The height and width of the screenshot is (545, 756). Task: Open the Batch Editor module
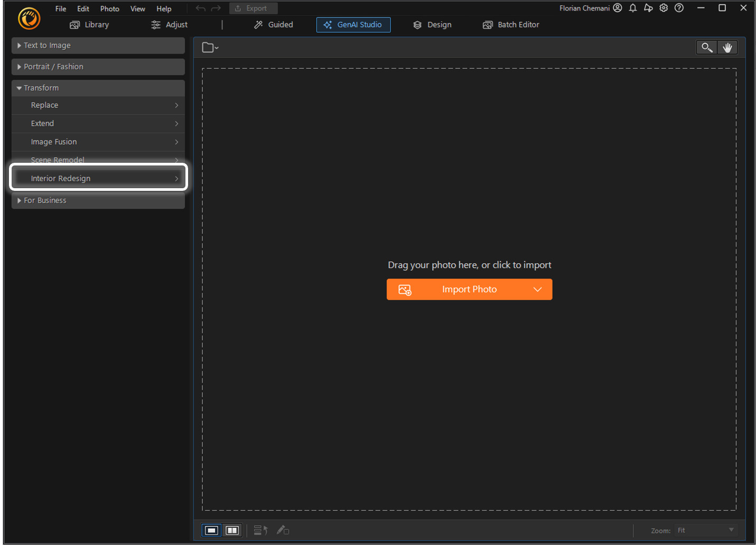pos(509,24)
